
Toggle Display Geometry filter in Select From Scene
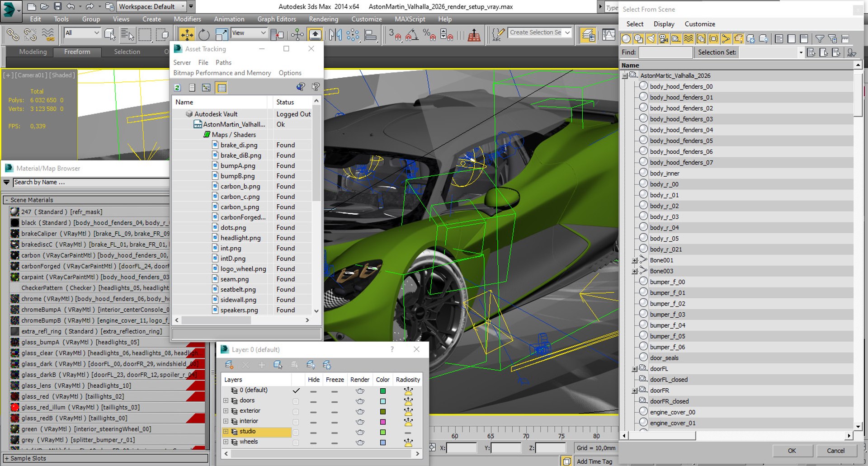click(626, 39)
